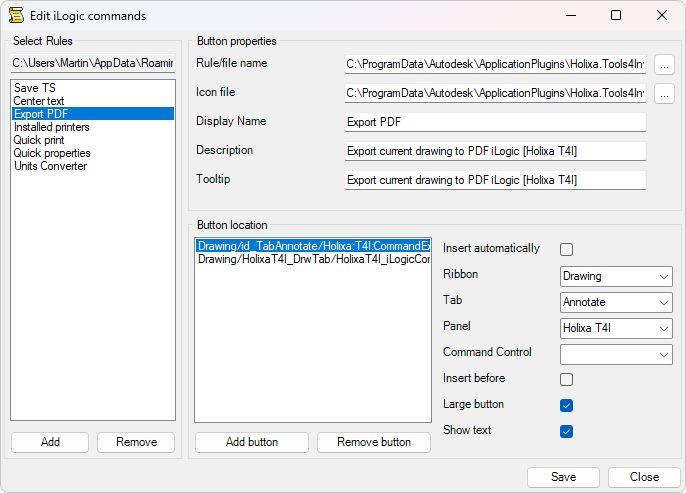Open the Panel dropdown showing Holixa T4I
The image size is (686, 493).
pos(616,328)
